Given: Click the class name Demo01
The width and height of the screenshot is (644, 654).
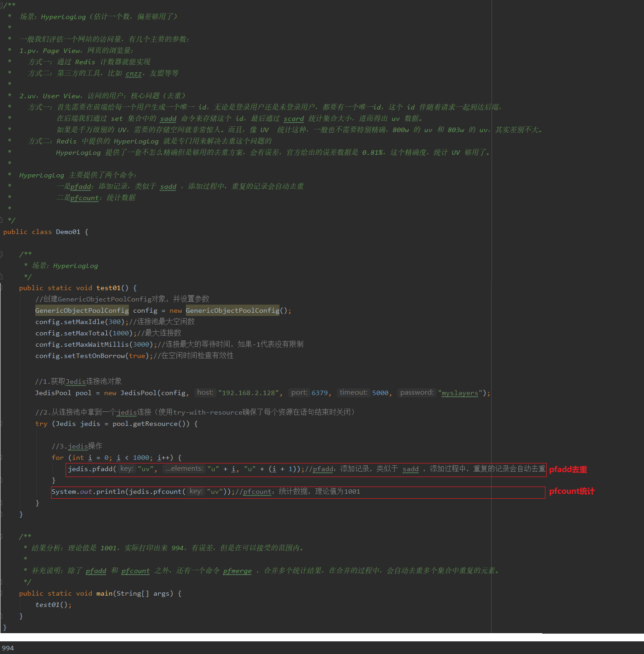Looking at the screenshot, I should 68,232.
